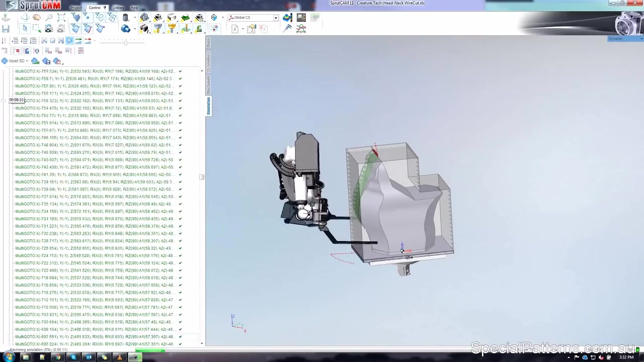The width and height of the screenshot is (644, 362).
Task: Click the list scroll-up arrow
Action: point(202,71)
